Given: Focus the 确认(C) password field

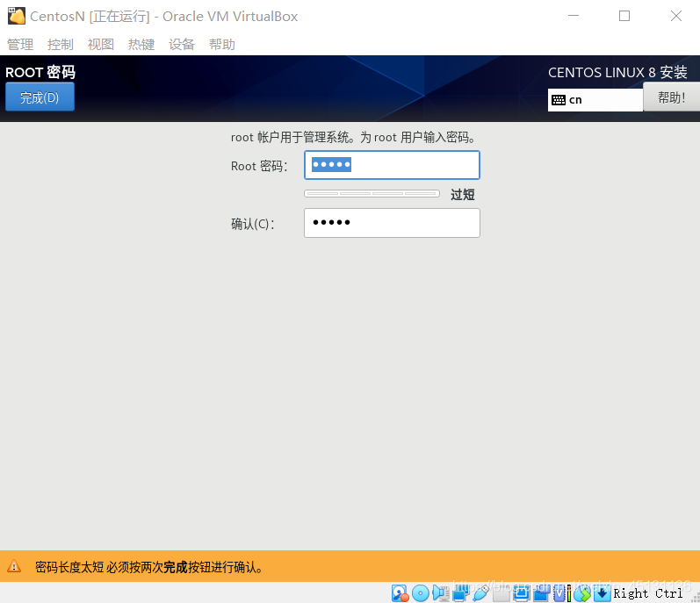Looking at the screenshot, I should 392,223.
